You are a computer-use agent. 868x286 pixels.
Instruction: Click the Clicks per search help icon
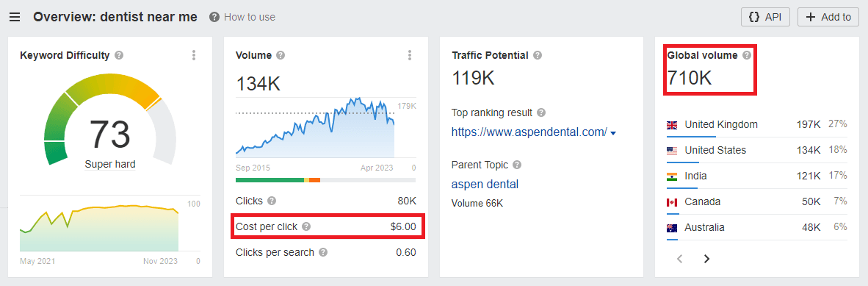pyautogui.click(x=323, y=252)
